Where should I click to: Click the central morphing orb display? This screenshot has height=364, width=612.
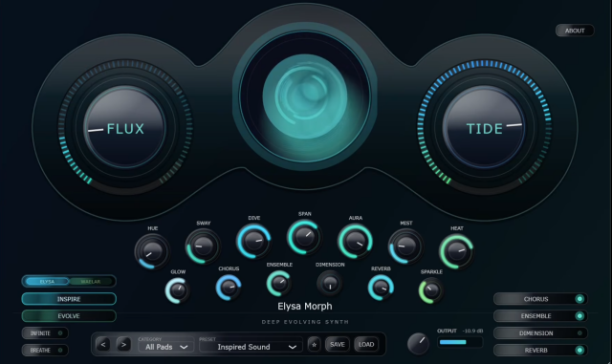click(x=305, y=96)
